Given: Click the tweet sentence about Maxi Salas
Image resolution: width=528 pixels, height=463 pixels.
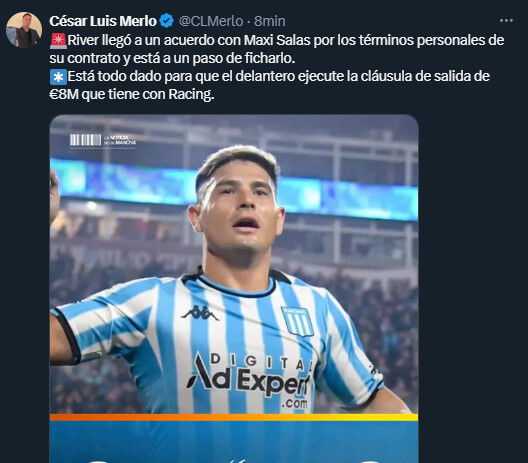Looking at the screenshot, I should coord(277,49).
